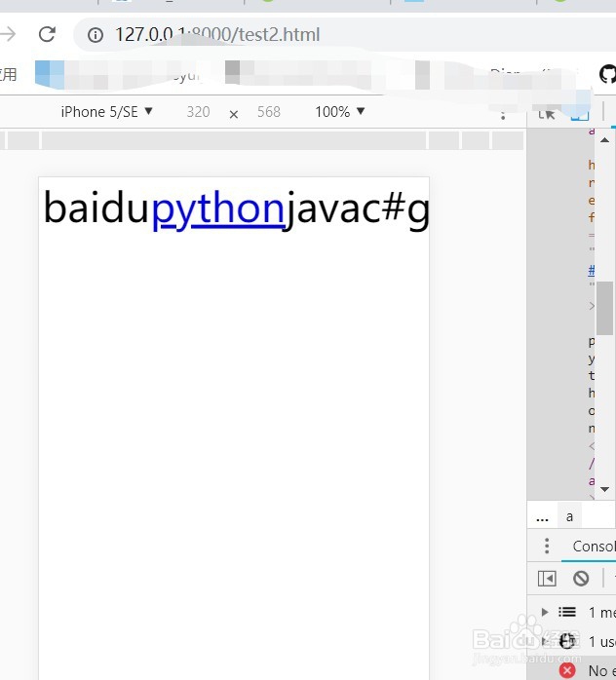Click the Elements panel scrollbar thumb
Viewport: 616px width, 680px height.
(x=604, y=308)
